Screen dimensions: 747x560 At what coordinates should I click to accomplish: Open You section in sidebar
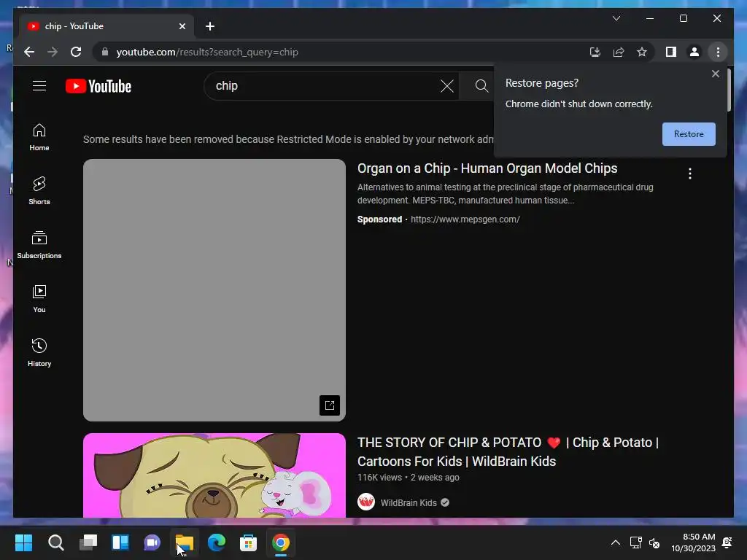[39, 299]
